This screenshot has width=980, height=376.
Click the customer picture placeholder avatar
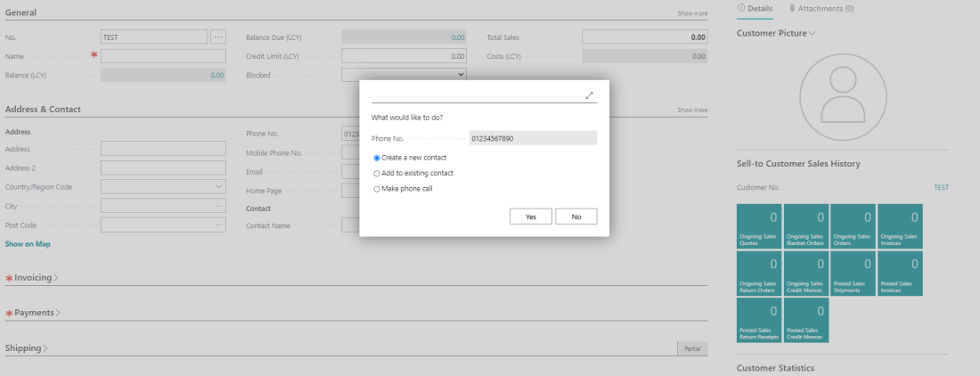(x=842, y=97)
